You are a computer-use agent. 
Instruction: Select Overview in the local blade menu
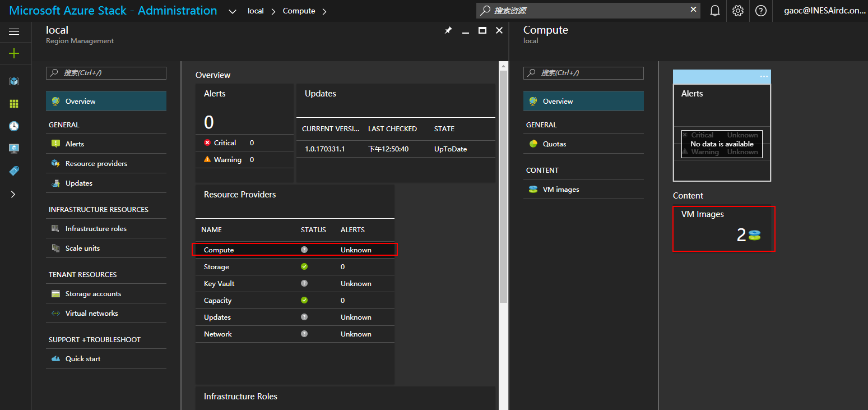(106, 101)
